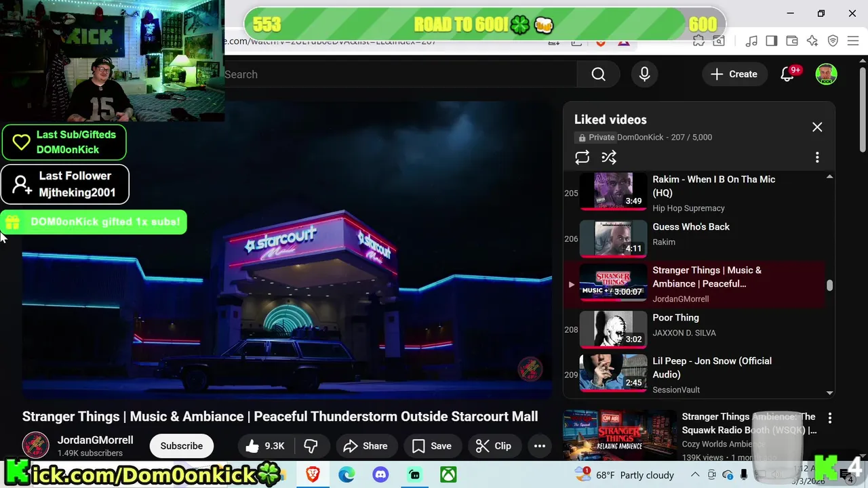Open the Brave VPN shield icon
Screen dimensions: 868x488
833,41
